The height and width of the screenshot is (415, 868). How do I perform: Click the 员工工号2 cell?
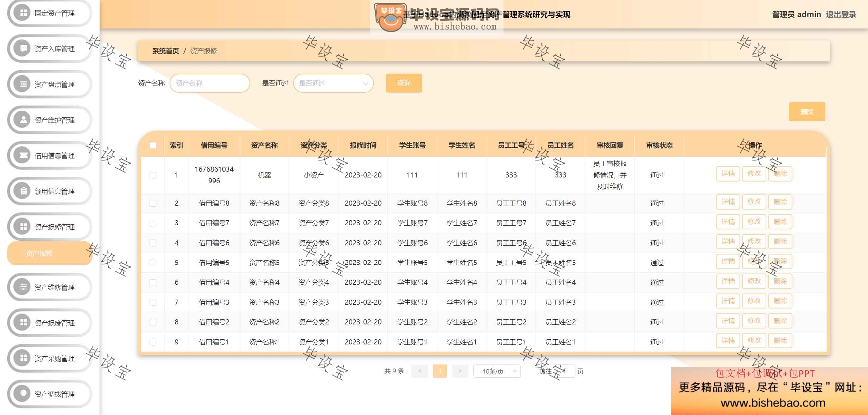[x=511, y=322]
